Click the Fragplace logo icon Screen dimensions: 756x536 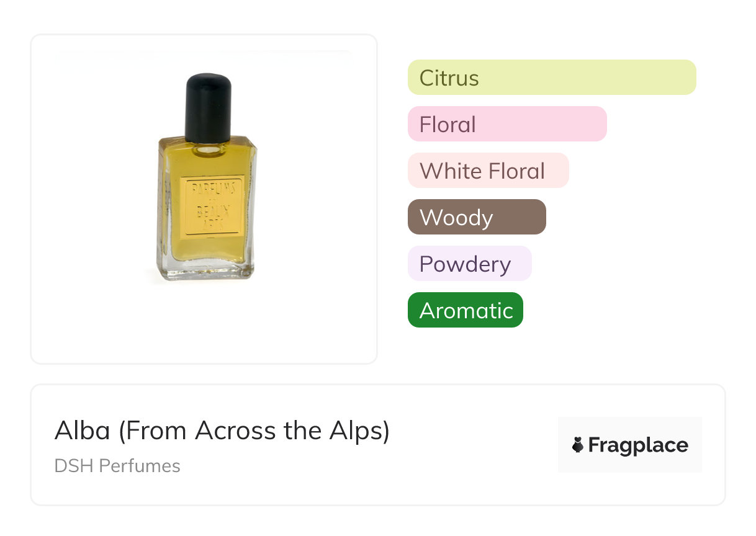pyautogui.click(x=578, y=445)
